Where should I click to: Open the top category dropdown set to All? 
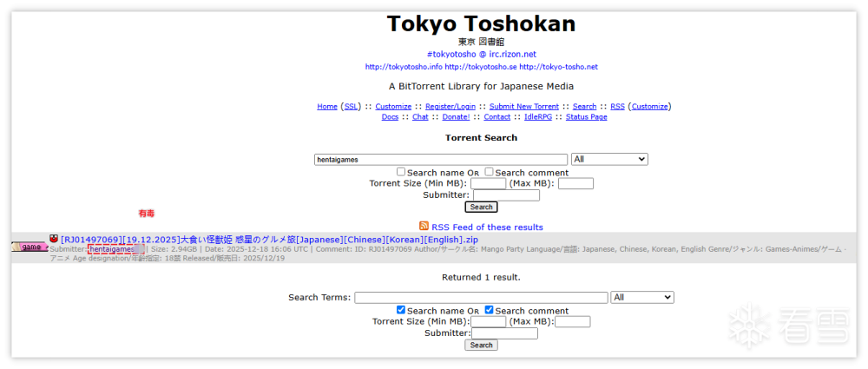click(609, 160)
